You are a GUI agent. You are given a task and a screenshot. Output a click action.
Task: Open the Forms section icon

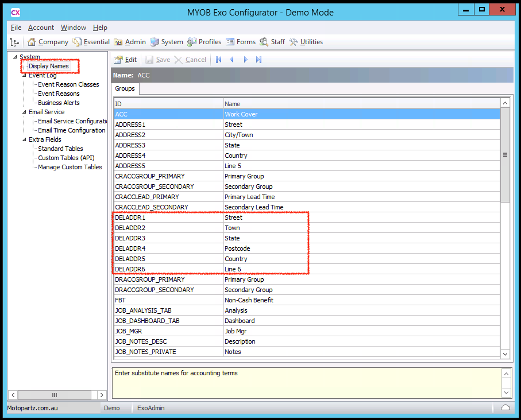230,42
